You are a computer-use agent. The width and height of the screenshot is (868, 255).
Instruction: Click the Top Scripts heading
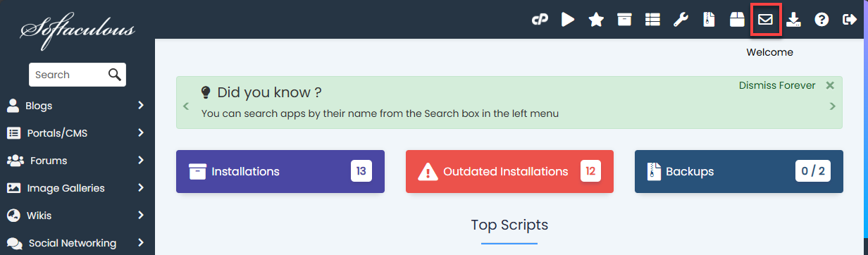(509, 225)
